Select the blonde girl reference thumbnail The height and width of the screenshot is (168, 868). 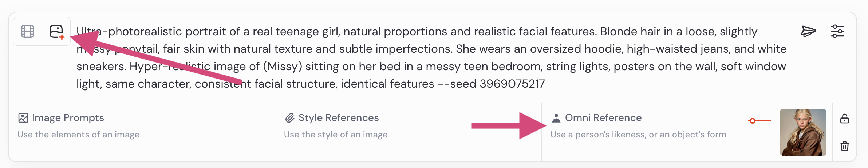pos(803,132)
